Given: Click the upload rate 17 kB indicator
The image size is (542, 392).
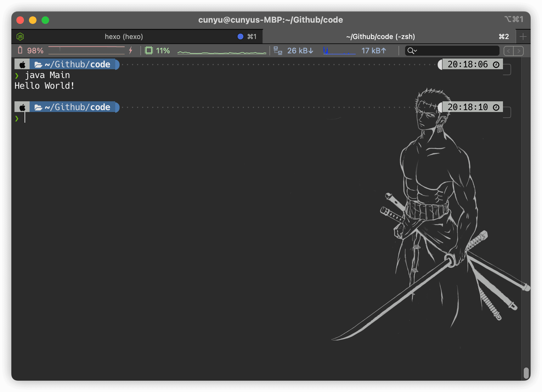Looking at the screenshot, I should pos(374,51).
